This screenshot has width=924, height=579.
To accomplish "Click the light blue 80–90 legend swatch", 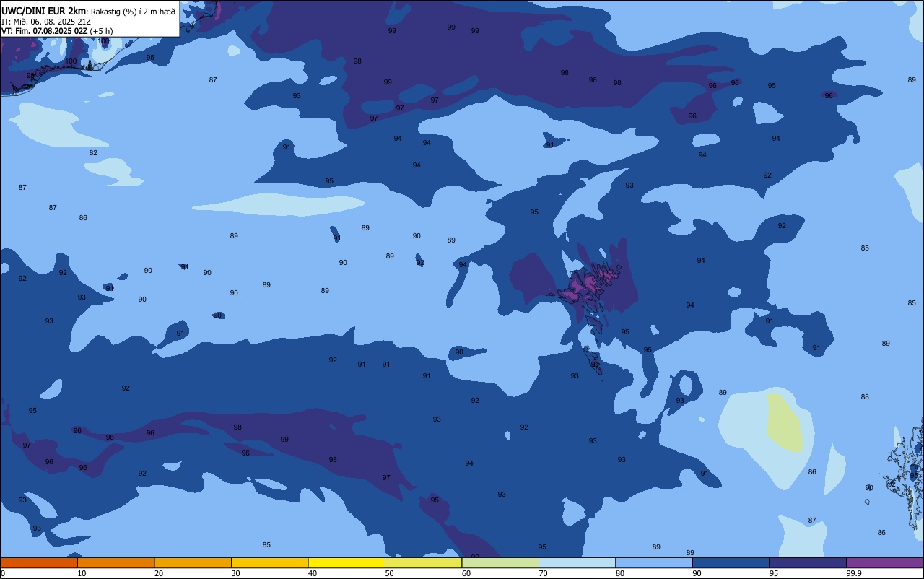I will 654,562.
